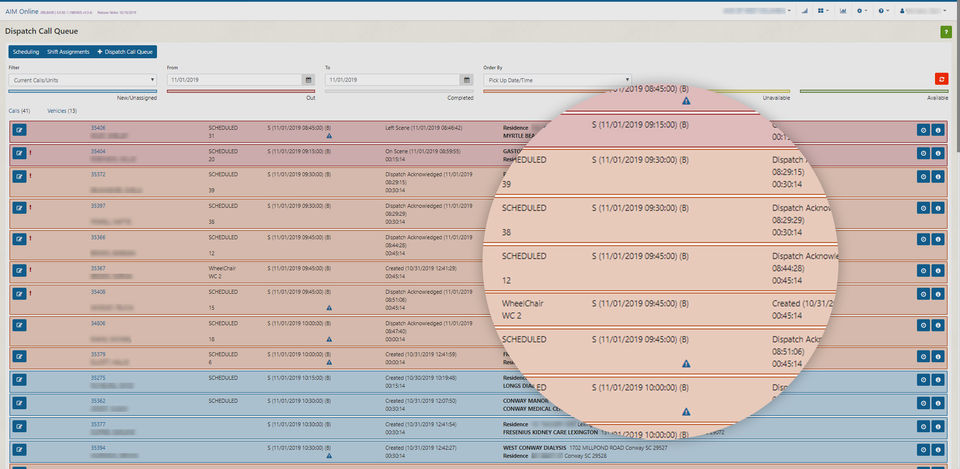Open the Order By dropdown
Image resolution: width=960 pixels, height=469 pixels.
pos(557,80)
